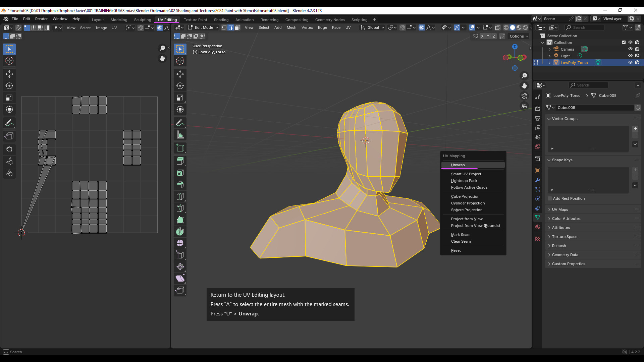Viewport: 644px width, 362px height.
Task: Select the Cursor tool in UV editor
Action: [x=9, y=61]
